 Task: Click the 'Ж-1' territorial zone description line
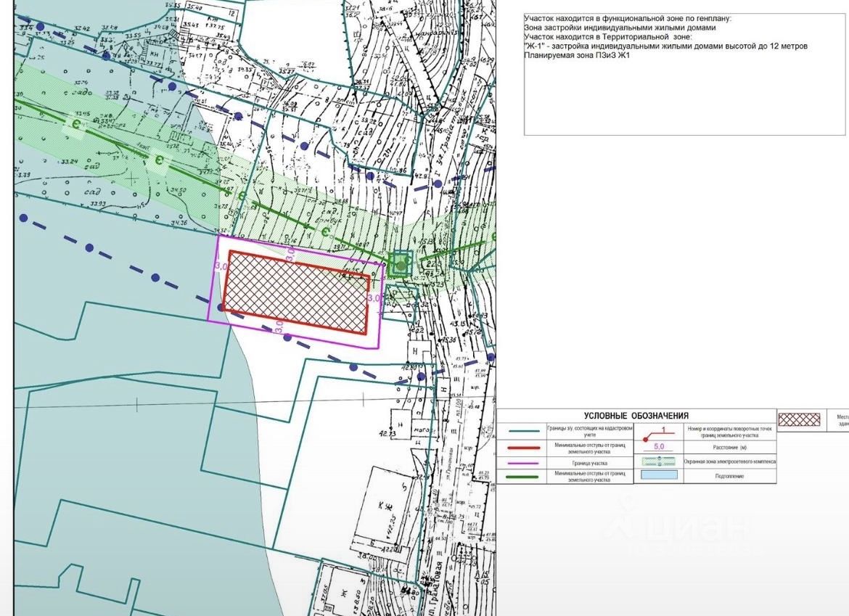coord(665,46)
